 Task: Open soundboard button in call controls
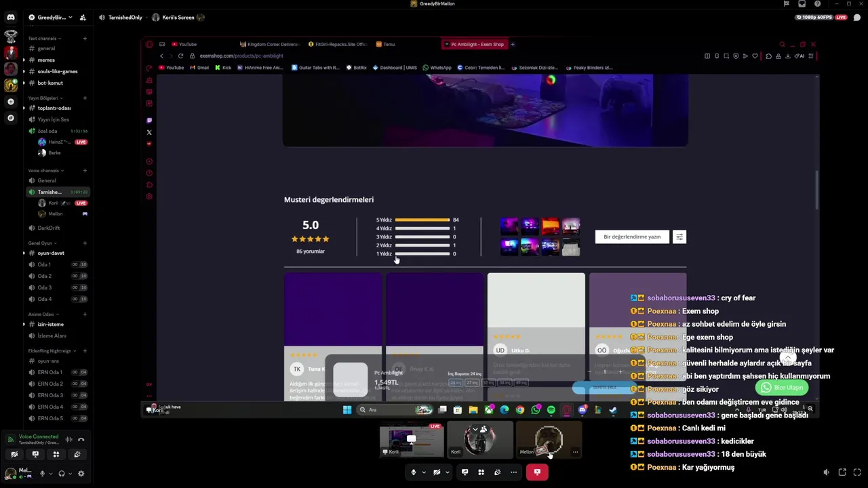tap(497, 472)
